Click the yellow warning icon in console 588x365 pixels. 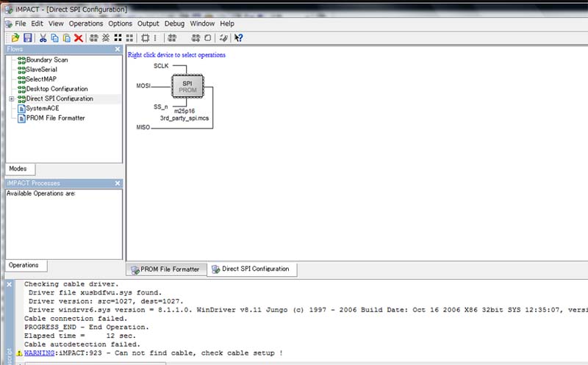19,353
